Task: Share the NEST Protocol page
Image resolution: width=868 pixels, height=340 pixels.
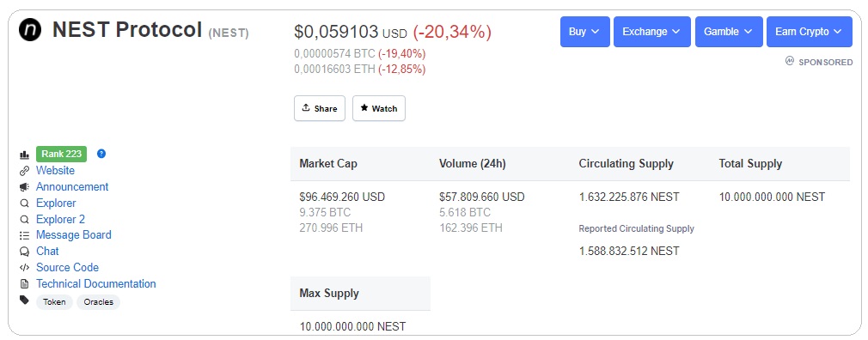Action: [x=320, y=108]
